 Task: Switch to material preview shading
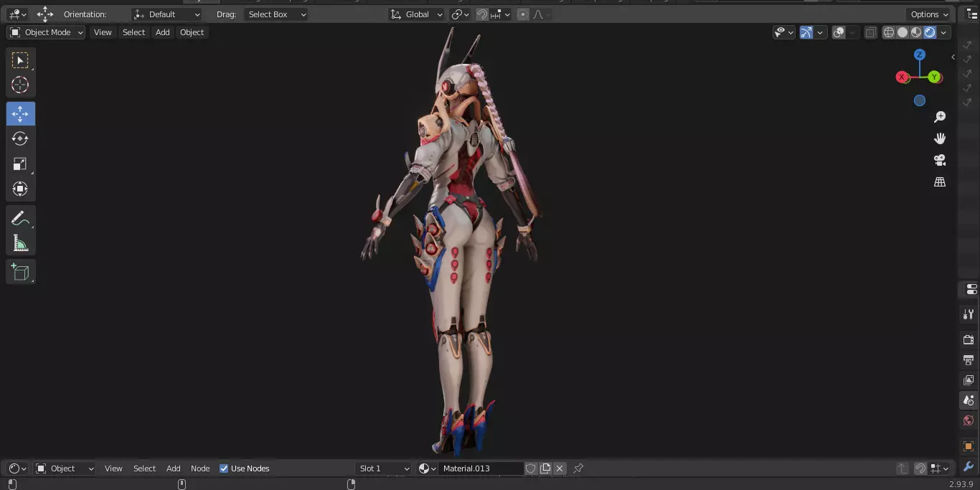(916, 32)
